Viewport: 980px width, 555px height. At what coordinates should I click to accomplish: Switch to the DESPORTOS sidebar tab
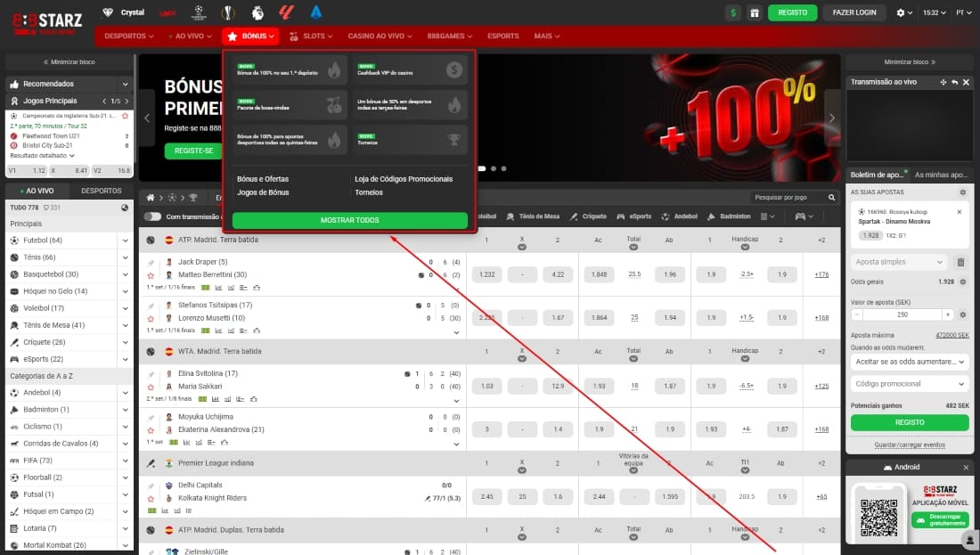click(x=102, y=191)
